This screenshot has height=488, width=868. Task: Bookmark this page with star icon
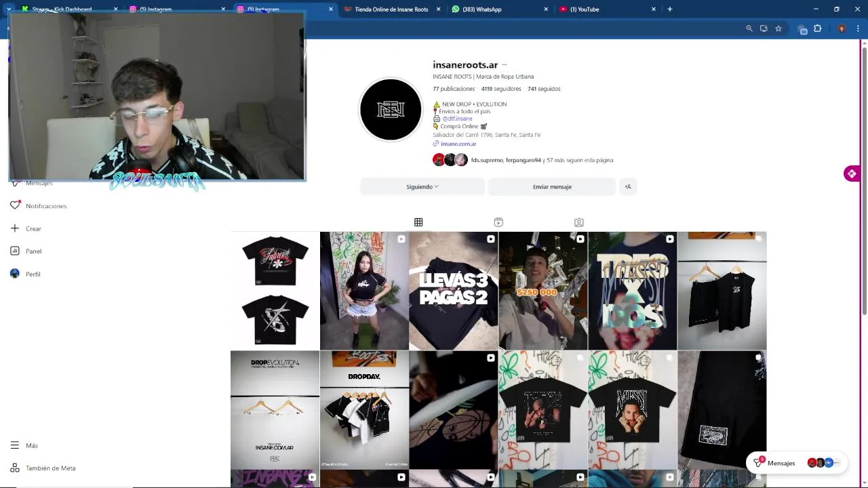pyautogui.click(x=778, y=28)
